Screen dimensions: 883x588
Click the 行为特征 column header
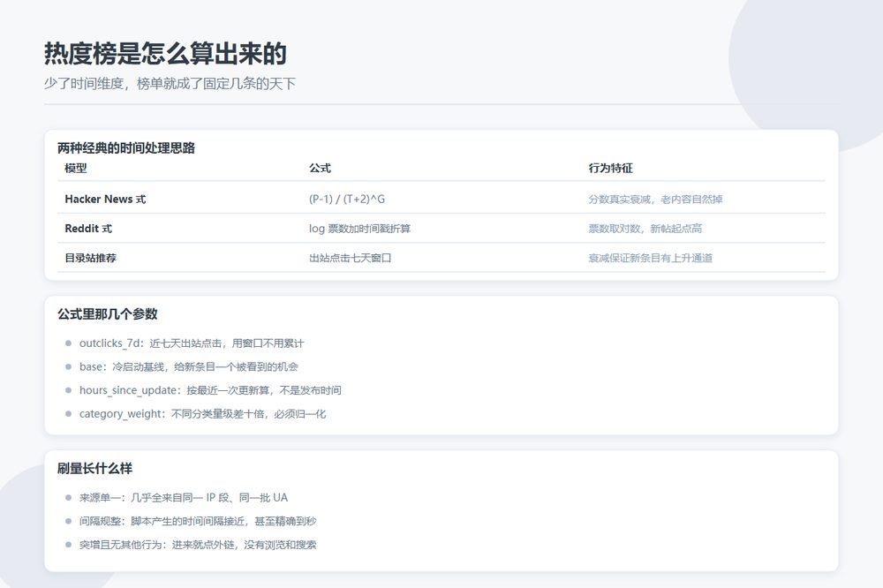pyautogui.click(x=610, y=168)
